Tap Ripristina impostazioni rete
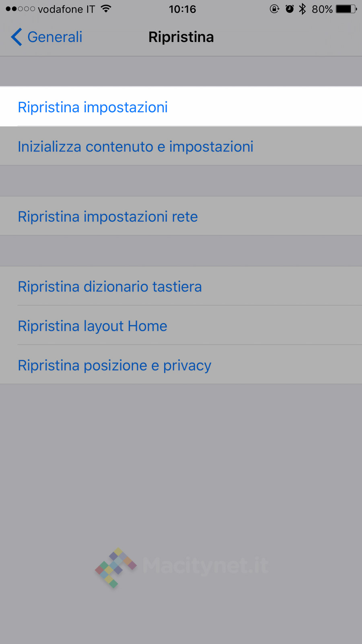Viewport: 362px width, 644px height. [x=108, y=217]
